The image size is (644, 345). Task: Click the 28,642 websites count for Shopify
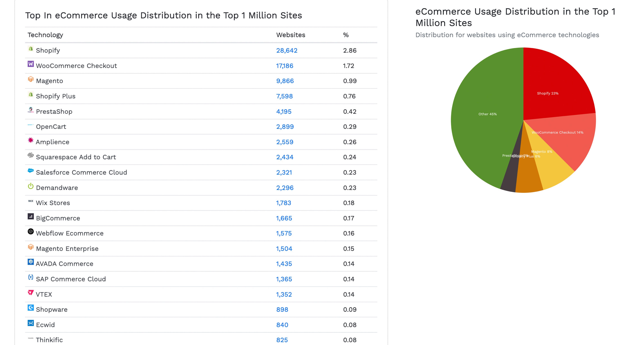click(x=287, y=51)
